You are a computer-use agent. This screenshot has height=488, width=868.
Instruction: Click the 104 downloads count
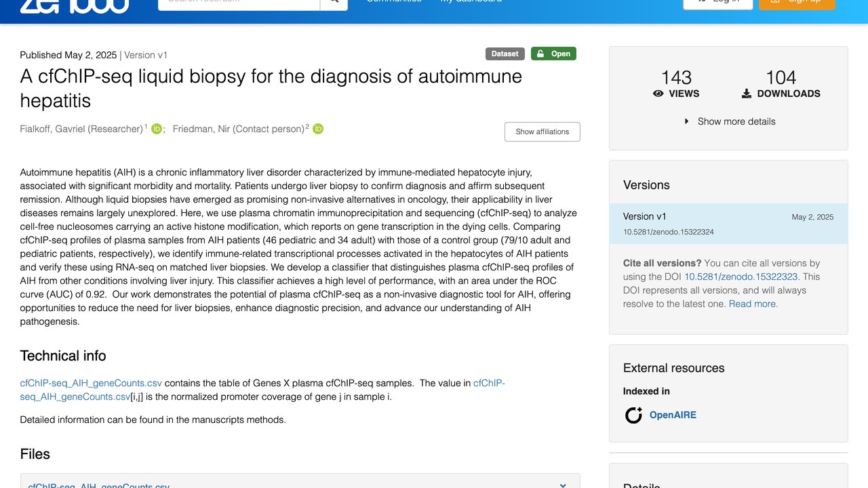pos(781,77)
